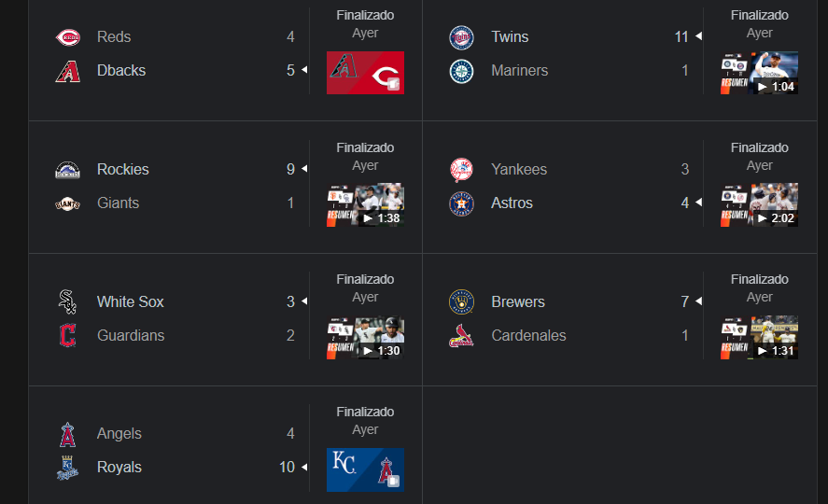Click the Reds team logo
The width and height of the screenshot is (828, 504).
(x=68, y=37)
